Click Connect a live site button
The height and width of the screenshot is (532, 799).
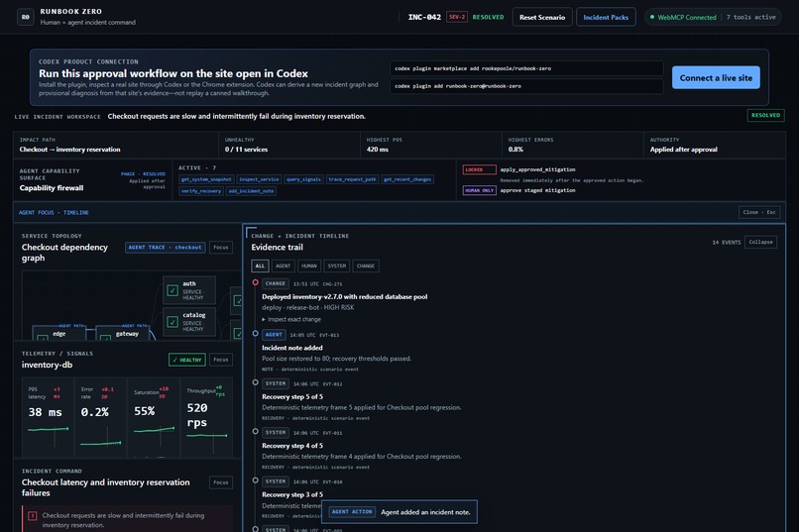(x=716, y=78)
